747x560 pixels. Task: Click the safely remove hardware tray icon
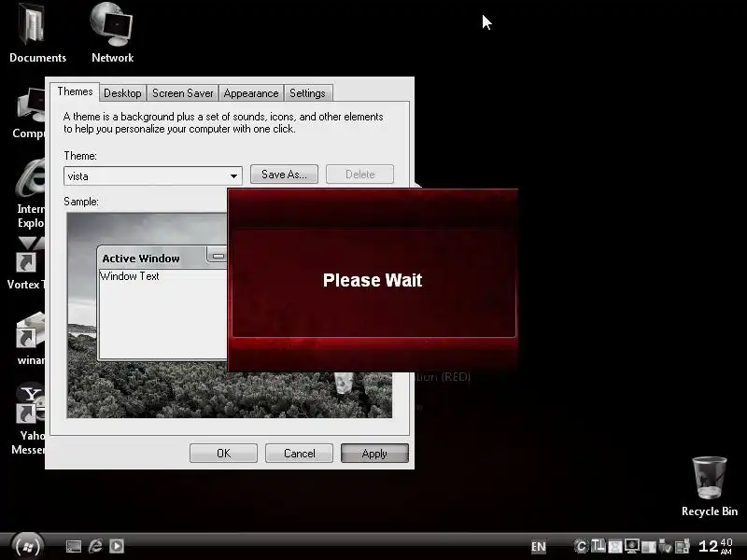(665, 547)
